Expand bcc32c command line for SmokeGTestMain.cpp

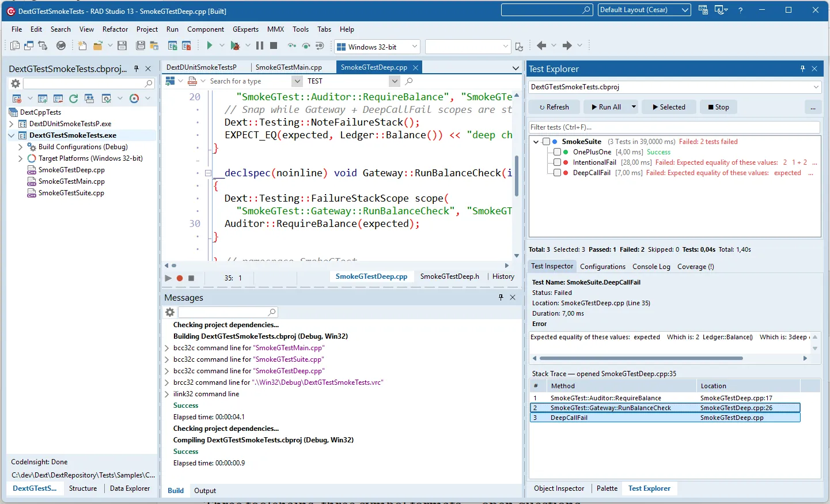(167, 348)
